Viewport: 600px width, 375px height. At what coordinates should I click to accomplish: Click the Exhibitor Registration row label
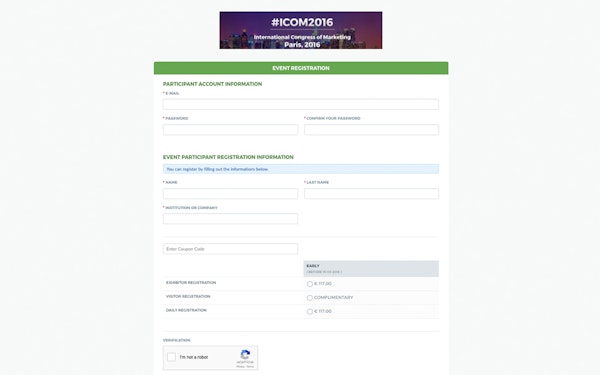(x=191, y=283)
